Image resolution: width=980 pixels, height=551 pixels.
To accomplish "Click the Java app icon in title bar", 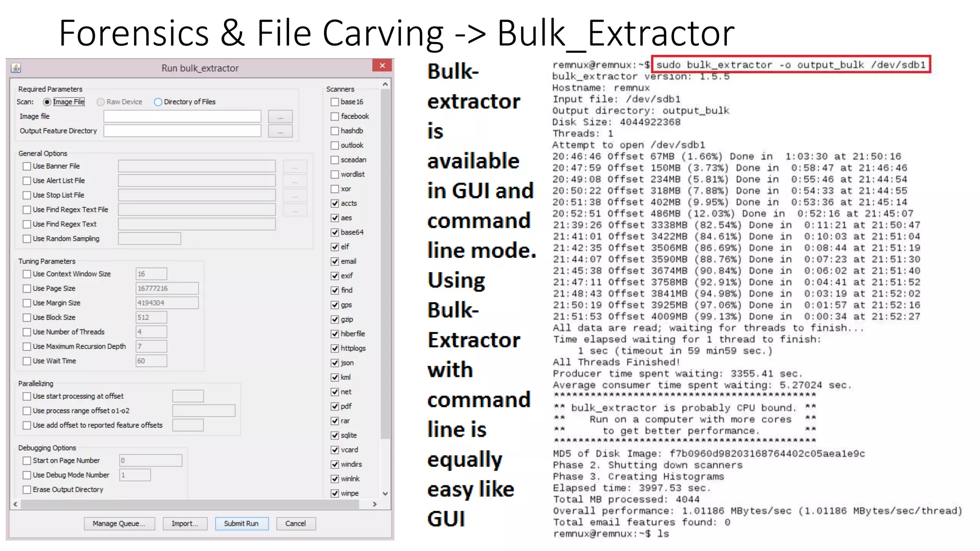I will (16, 68).
